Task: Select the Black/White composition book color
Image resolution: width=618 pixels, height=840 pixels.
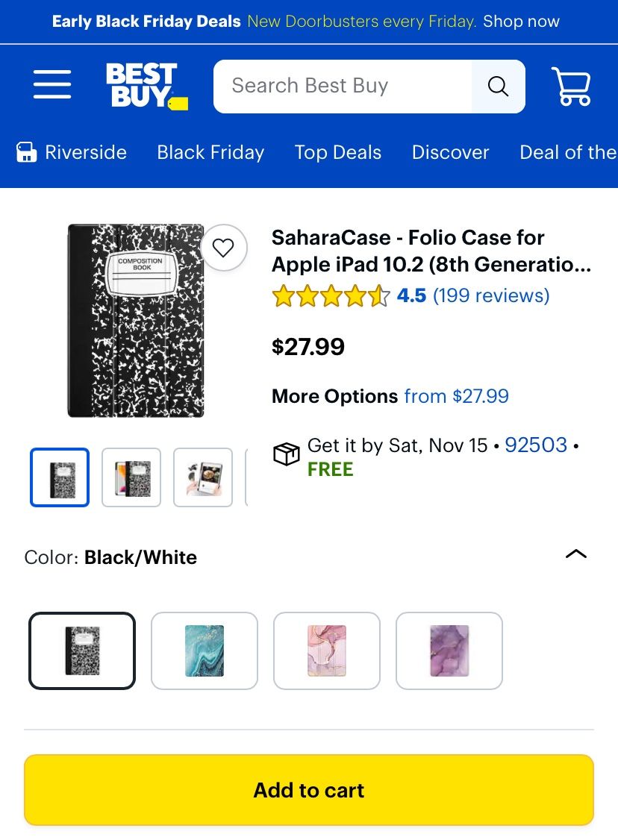Action: [x=82, y=651]
